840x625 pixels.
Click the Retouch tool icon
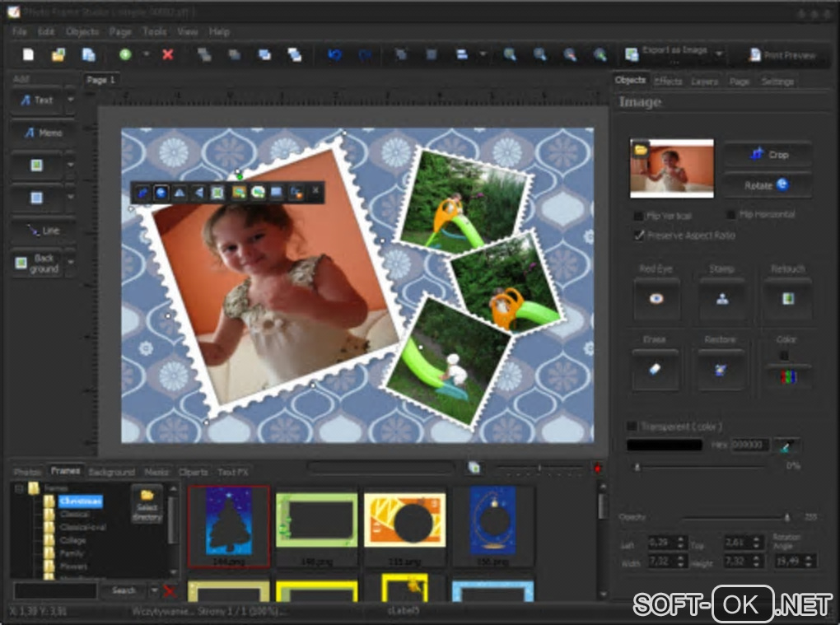coord(788,299)
